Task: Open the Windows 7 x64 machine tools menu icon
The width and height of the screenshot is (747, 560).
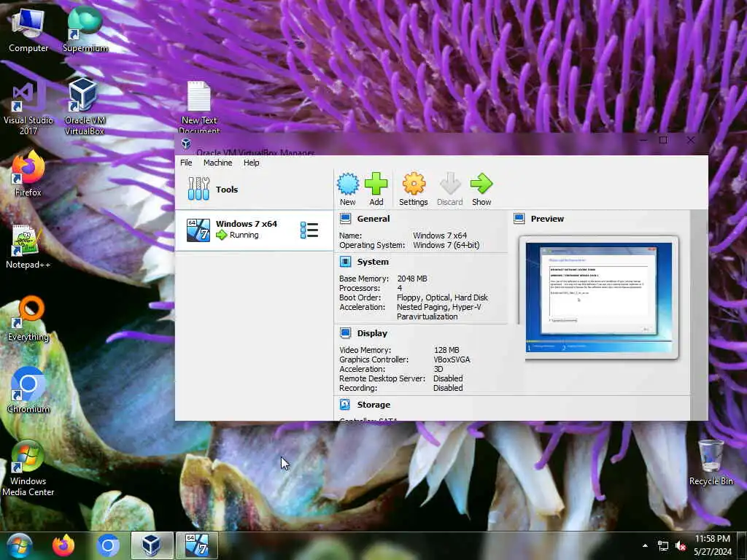Action: coord(309,230)
